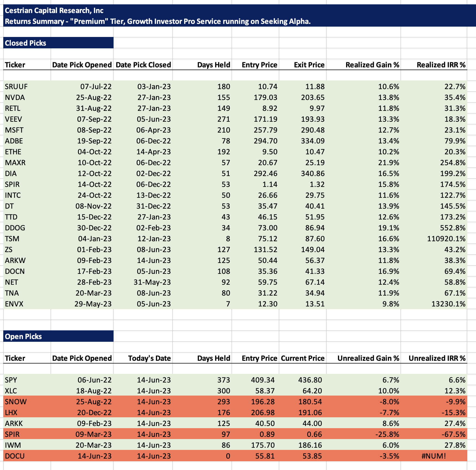This screenshot has width=476, height=470.
Task: Select LHX's unrealized IRR -15.3%
Action: pyautogui.click(x=453, y=413)
